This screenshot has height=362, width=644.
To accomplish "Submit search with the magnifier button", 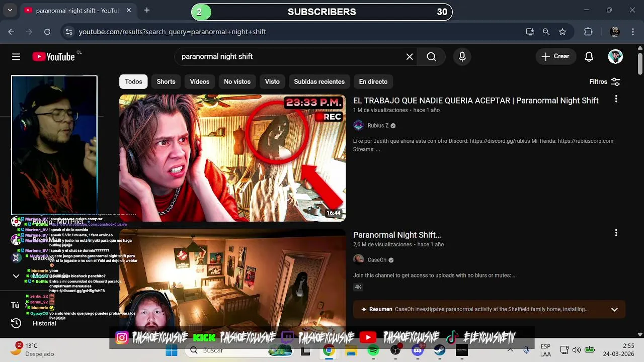I will 431,57.
